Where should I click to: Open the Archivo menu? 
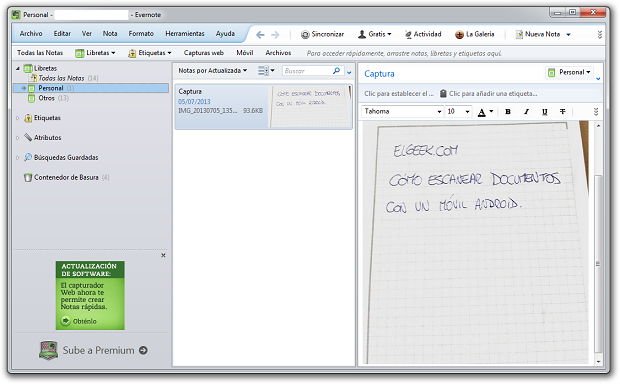[31, 34]
